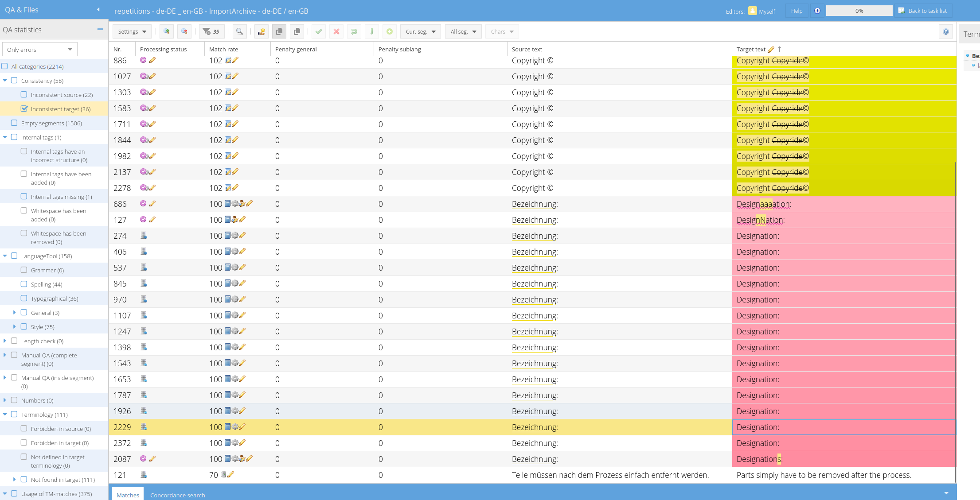Enable the Spelling (44) checkbox
Screen dimensions: 980x500
click(x=24, y=284)
